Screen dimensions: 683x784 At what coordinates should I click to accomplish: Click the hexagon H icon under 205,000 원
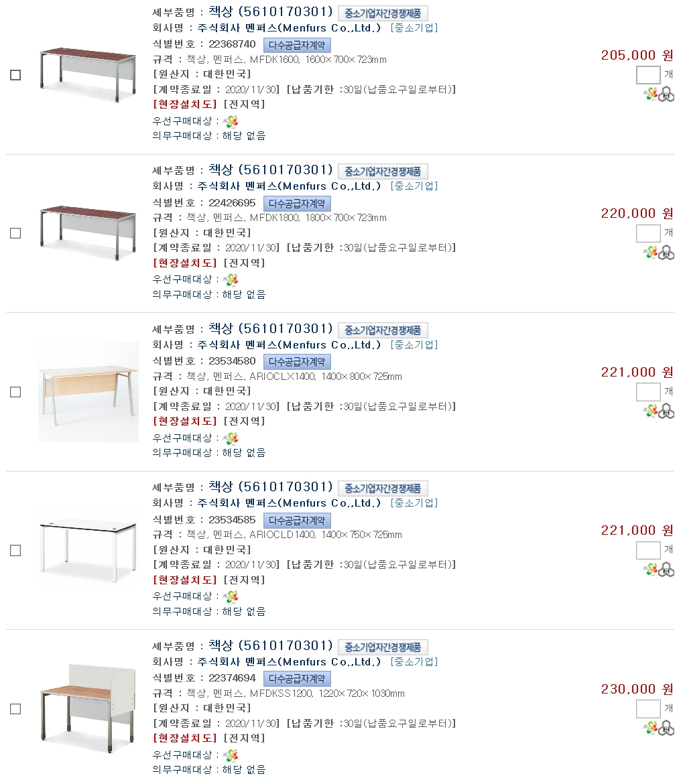click(x=666, y=94)
